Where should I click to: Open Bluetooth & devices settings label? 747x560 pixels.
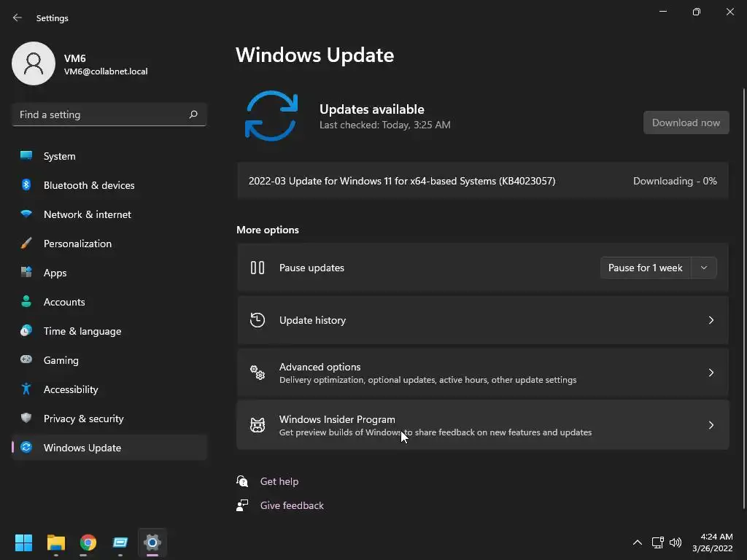89,185
